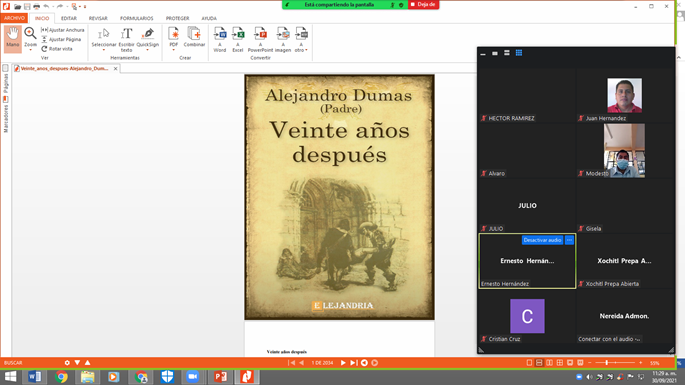
Task: Find next search result with down arrow
Action: pos(77,363)
